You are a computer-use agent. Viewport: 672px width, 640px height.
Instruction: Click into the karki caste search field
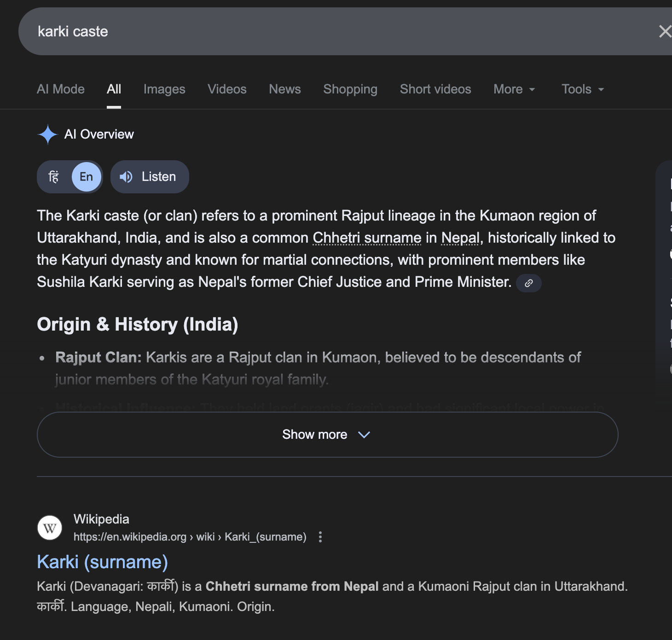pos(322,31)
